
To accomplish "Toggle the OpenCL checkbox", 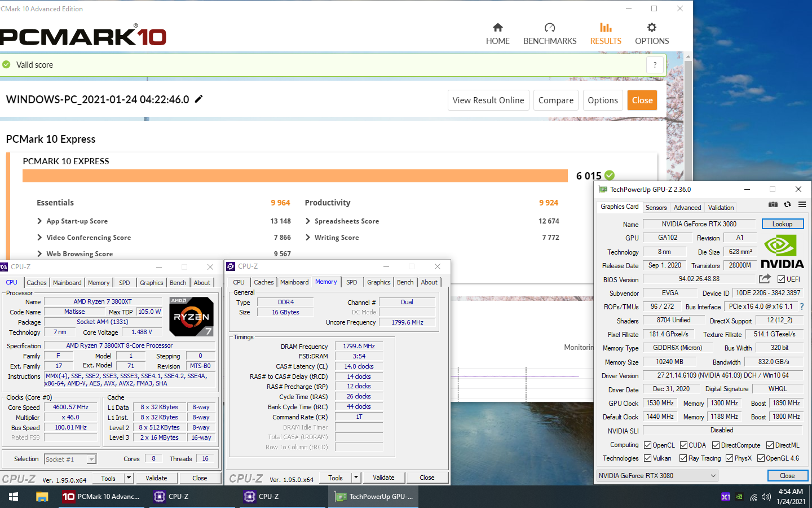I will coord(647,445).
